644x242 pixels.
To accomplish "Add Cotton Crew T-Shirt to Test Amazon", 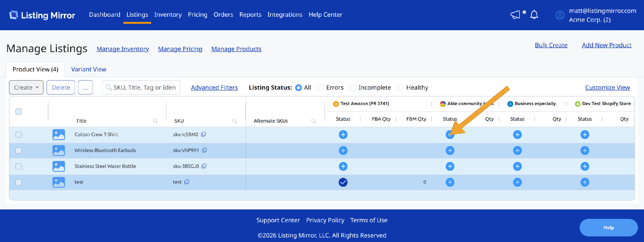I will pos(343,135).
